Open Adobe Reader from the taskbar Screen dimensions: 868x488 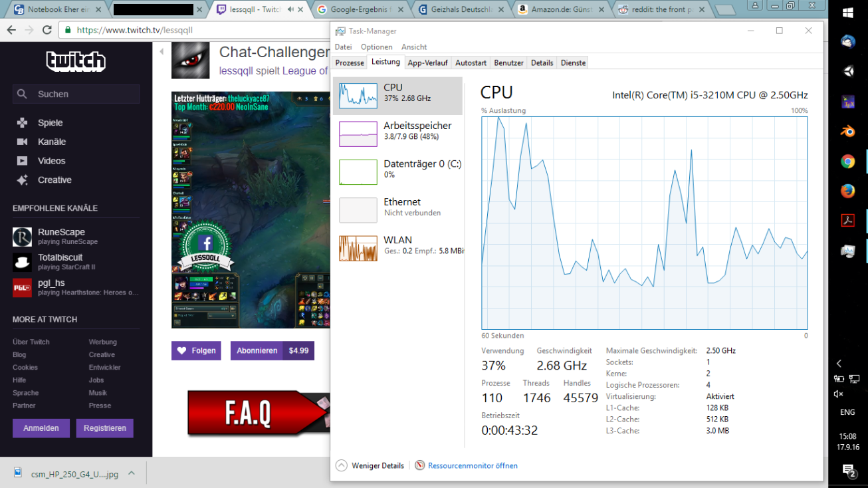(x=847, y=221)
